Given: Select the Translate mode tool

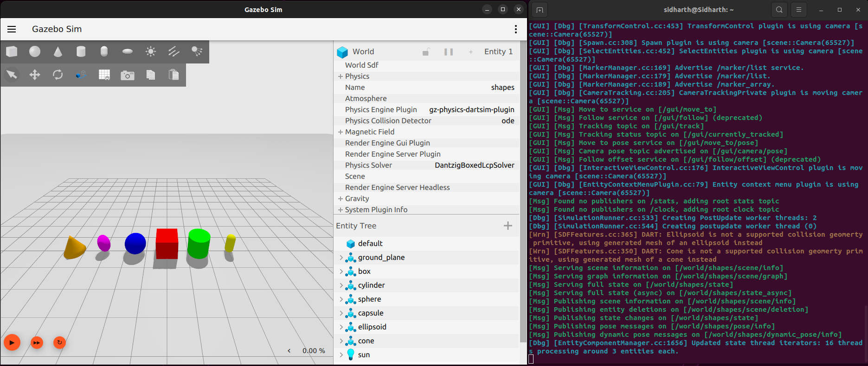Looking at the screenshot, I should 35,75.
